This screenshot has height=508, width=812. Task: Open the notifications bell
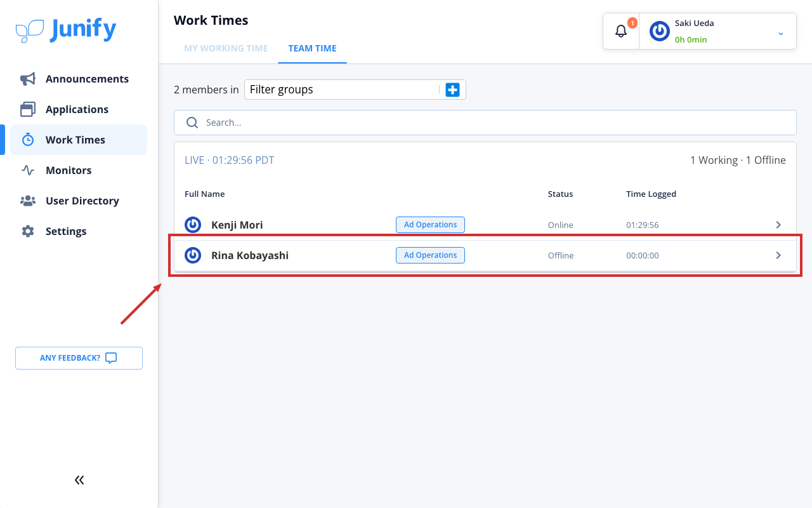point(621,31)
